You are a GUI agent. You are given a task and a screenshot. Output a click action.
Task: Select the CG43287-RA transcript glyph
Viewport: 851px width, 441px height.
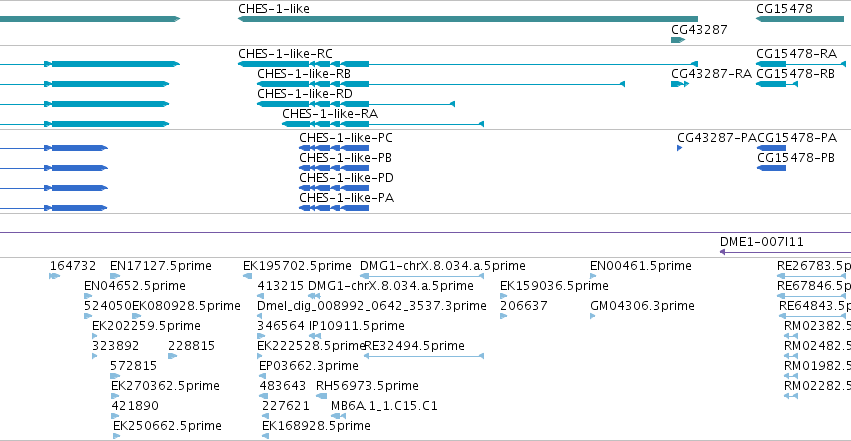point(680,84)
